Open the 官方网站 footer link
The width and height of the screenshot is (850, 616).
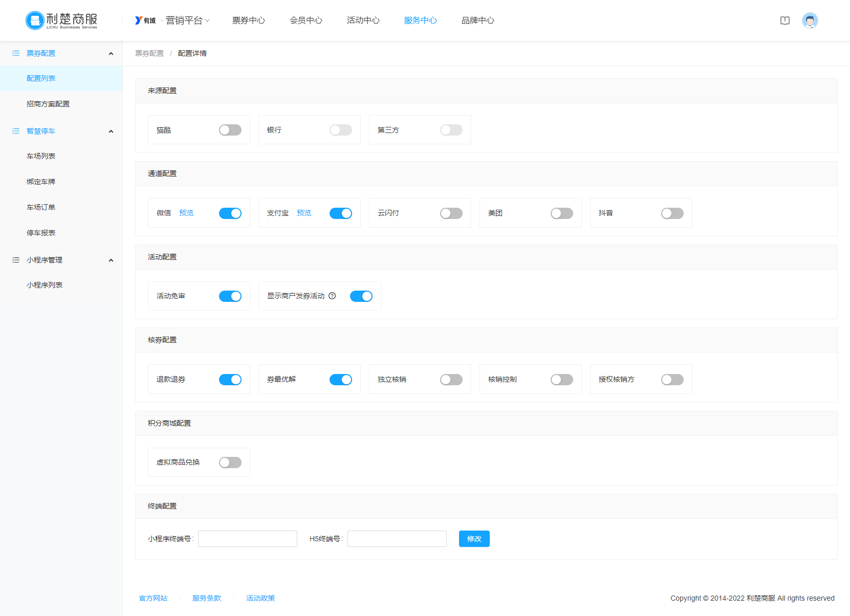point(154,598)
